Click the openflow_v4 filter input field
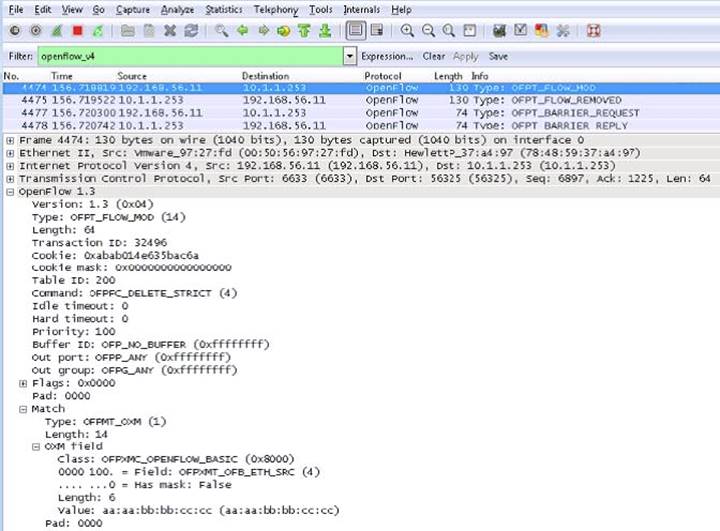Screen dimensions: 720x531 (x=190, y=57)
